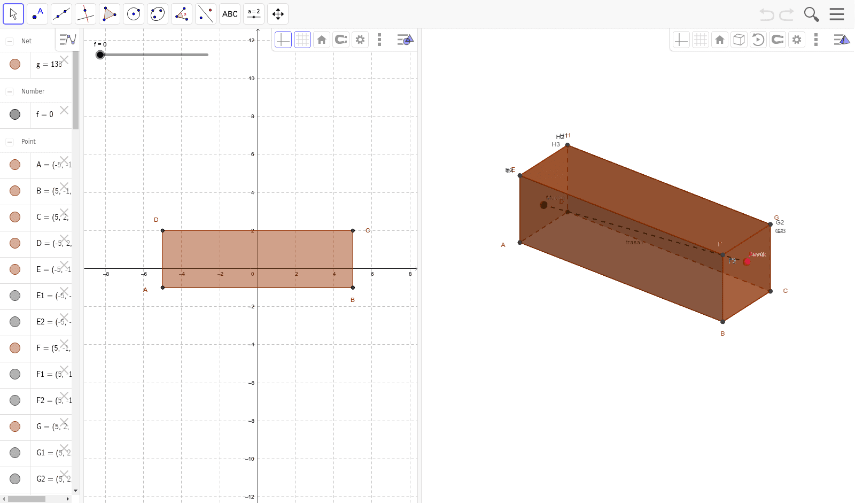Open the search magnifier
Image resolution: width=855 pixels, height=504 pixels.
coord(811,14)
